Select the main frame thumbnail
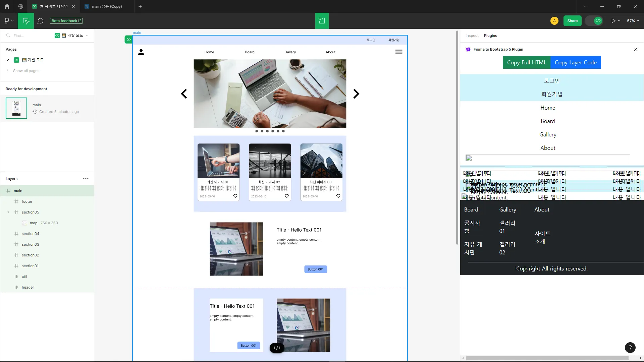 pos(16,108)
